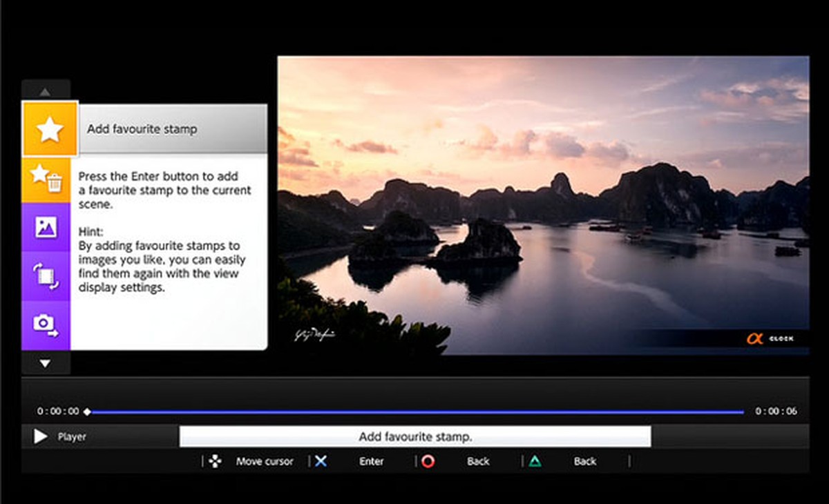Viewport: 829px width, 504px height.
Task: Click the Enter label next to X icon
Action: click(371, 461)
